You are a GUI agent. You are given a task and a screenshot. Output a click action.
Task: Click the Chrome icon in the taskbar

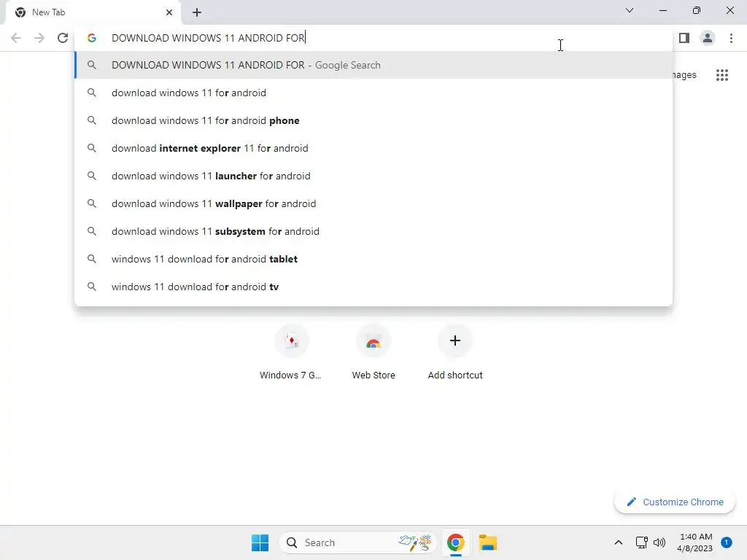click(x=456, y=542)
